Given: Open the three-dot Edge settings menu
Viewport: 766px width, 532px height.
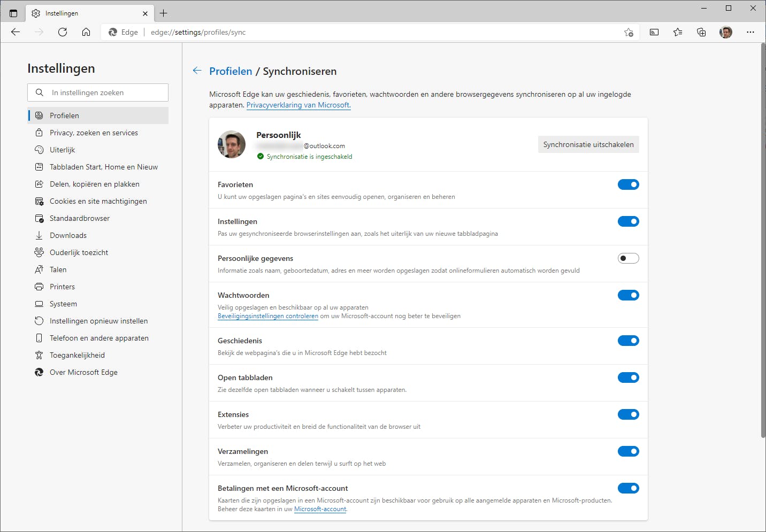Looking at the screenshot, I should click(750, 32).
